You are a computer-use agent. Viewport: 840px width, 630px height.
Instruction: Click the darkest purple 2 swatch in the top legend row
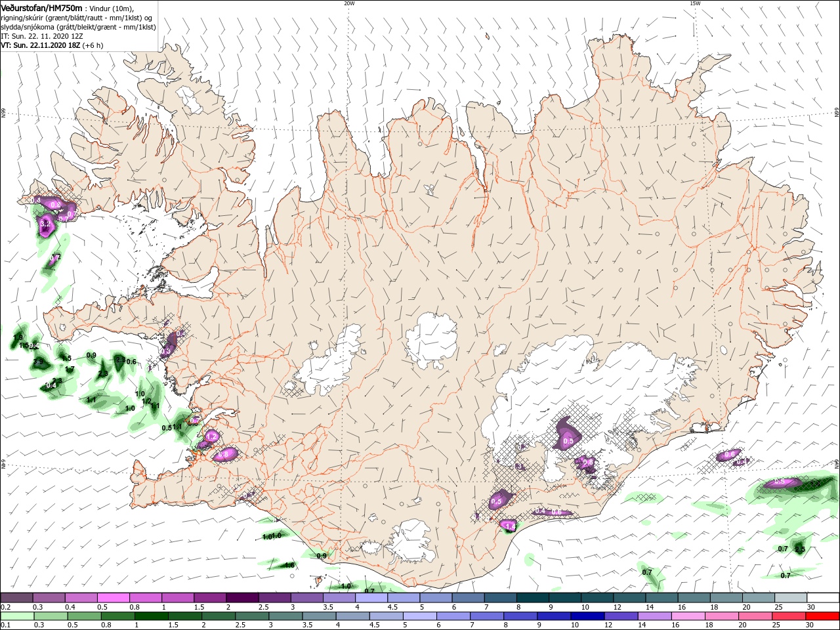(241, 598)
